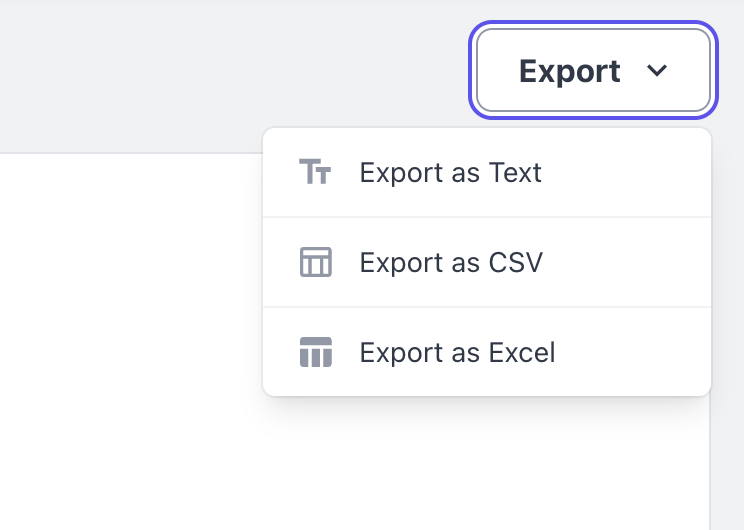Collapse the Export dropdown menu
Viewport: 744px width, 530px height.
[593, 70]
